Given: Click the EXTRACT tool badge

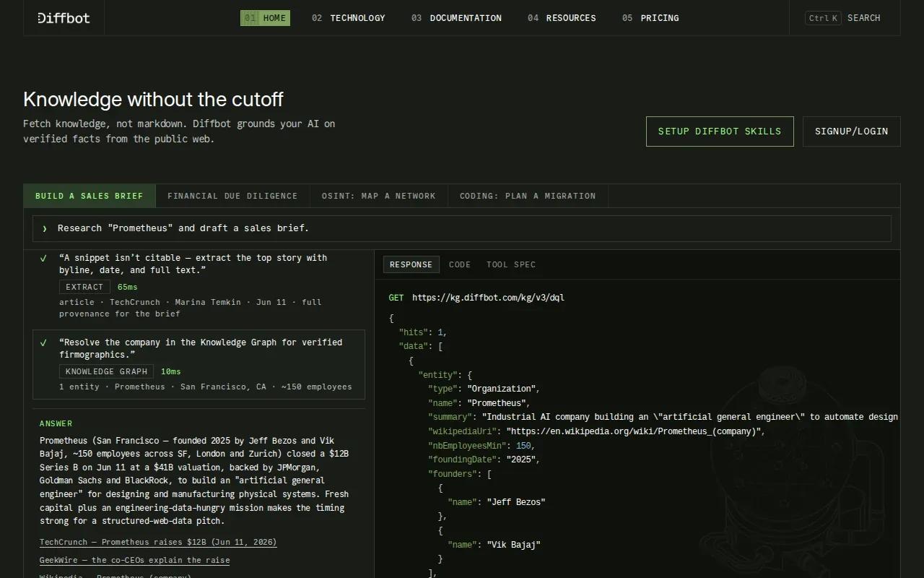Looking at the screenshot, I should tap(84, 287).
